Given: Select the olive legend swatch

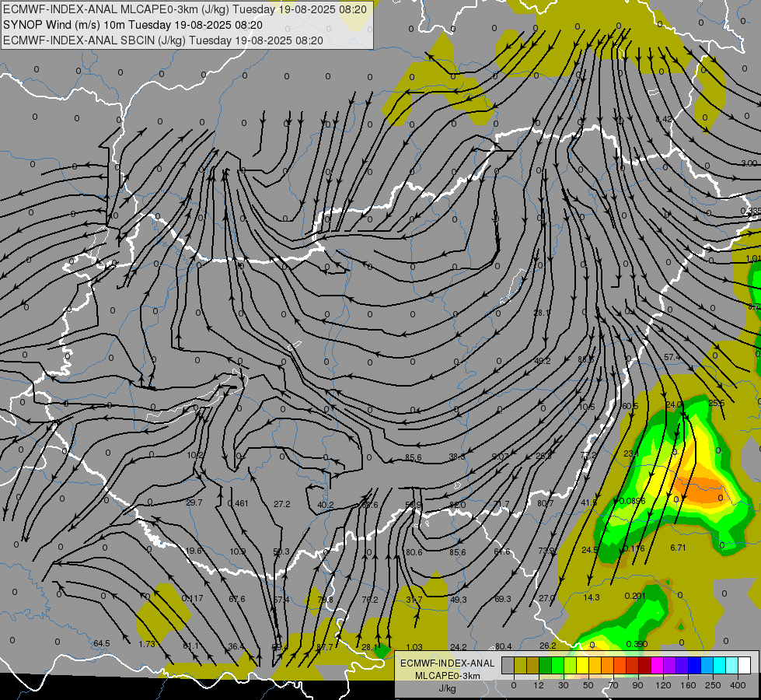Looking at the screenshot, I should 520,666.
